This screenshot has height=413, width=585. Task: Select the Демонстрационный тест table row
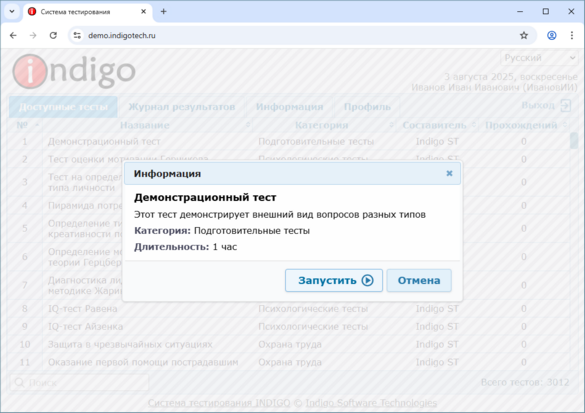point(289,141)
